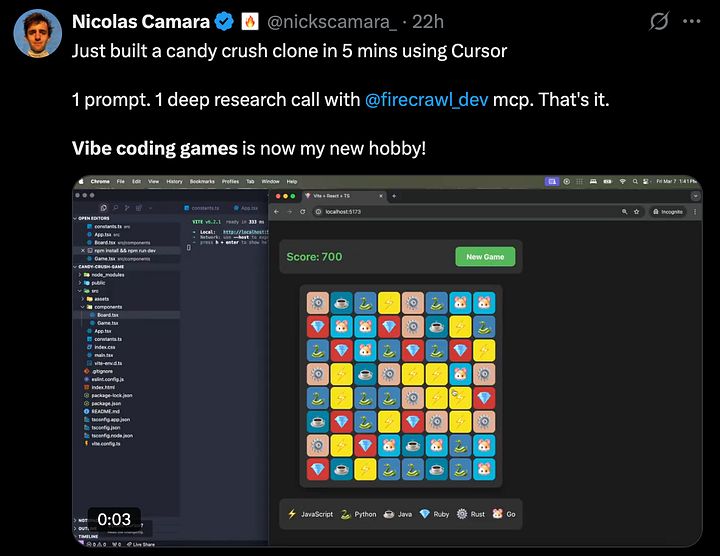Viewport: 720px width, 556px height.
Task: Open Chrome's three-dot menu
Action: (x=695, y=212)
